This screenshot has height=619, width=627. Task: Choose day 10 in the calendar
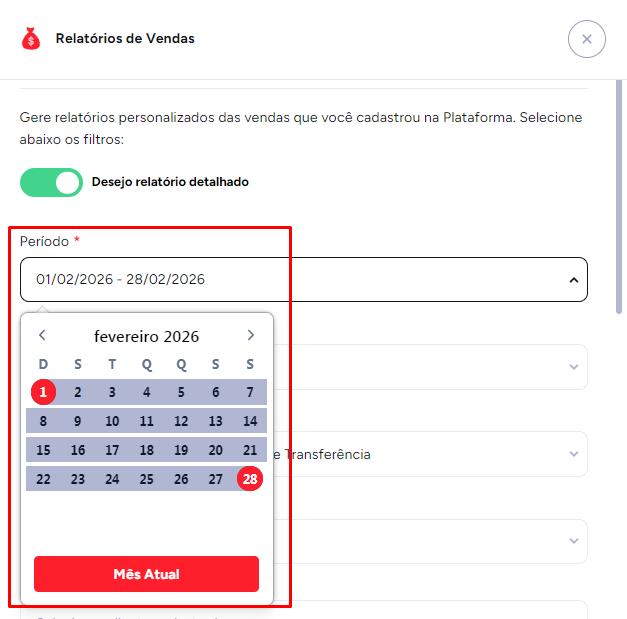112,421
